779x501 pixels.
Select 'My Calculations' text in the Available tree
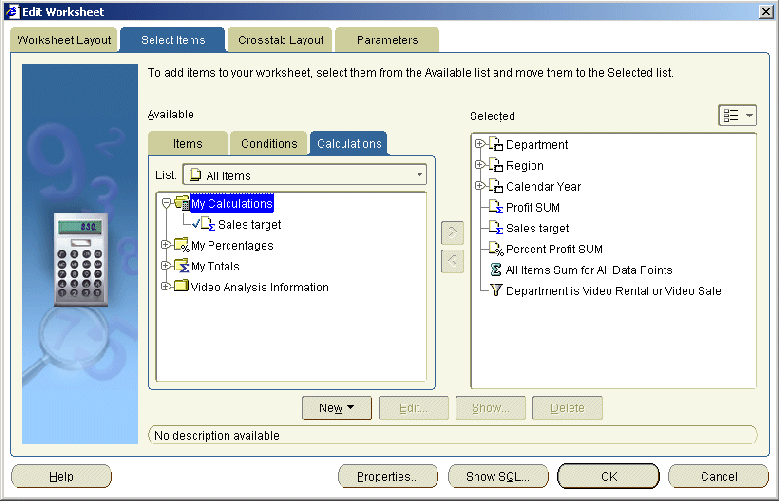pyautogui.click(x=232, y=203)
